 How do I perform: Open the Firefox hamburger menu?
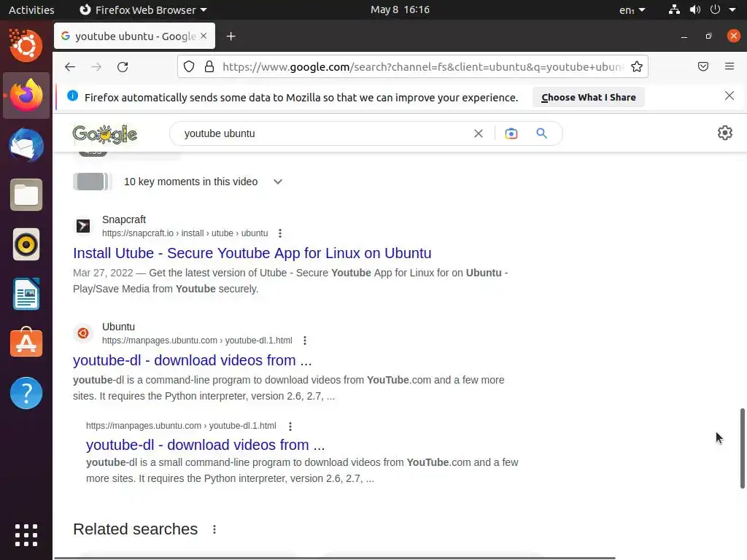pyautogui.click(x=729, y=66)
